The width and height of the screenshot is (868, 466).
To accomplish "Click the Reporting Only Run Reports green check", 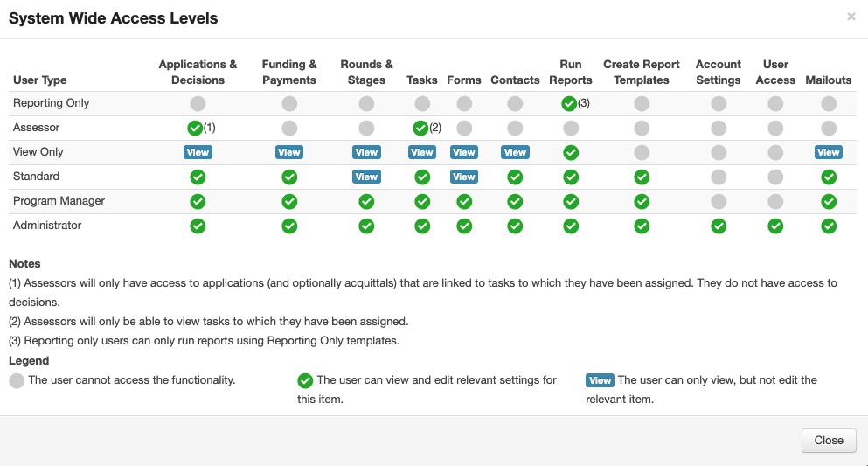I will (569, 103).
